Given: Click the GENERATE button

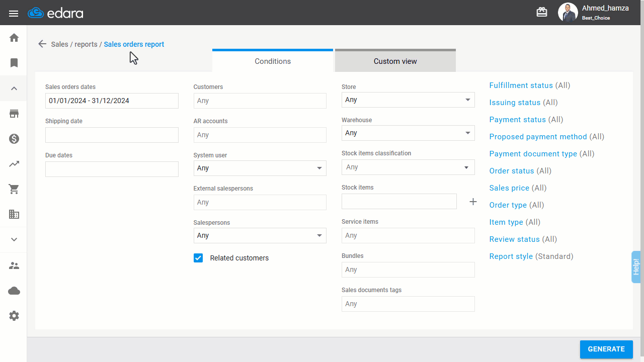Looking at the screenshot, I should click(x=606, y=349).
